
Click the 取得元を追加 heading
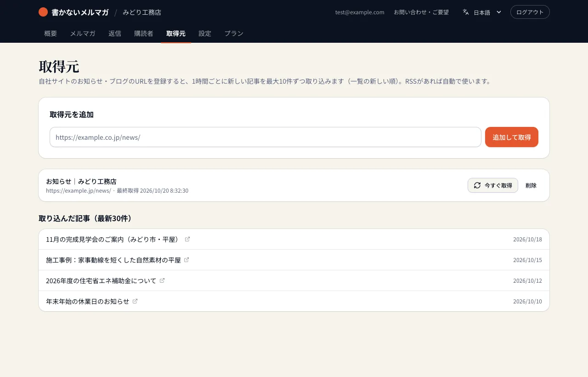pos(72,114)
